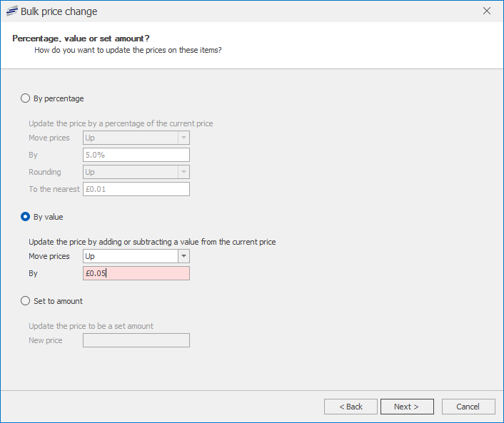Click the 'Update the price to be a set amount' text
Screen dimensions: 504x423
tap(91, 326)
